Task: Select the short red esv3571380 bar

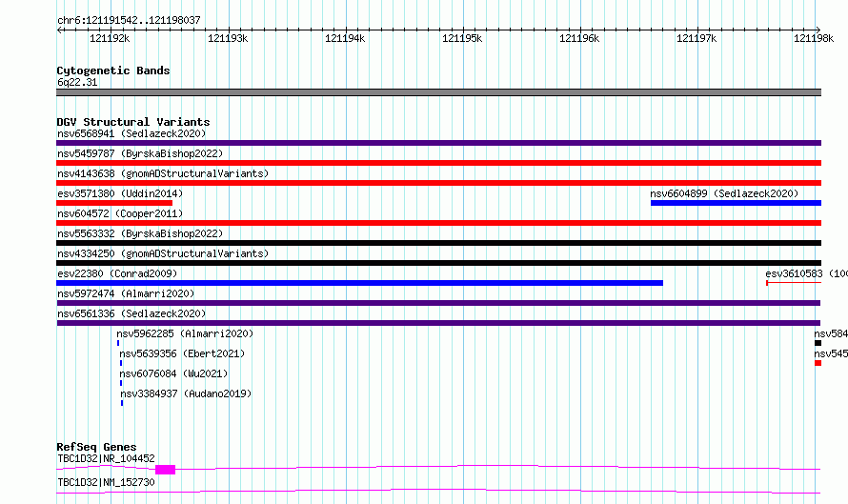Action: (114, 203)
